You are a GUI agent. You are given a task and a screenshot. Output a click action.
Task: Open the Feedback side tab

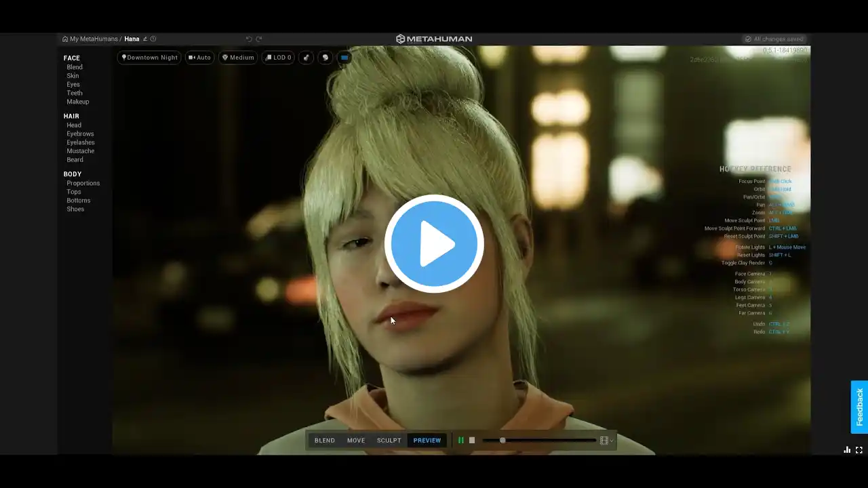click(859, 407)
